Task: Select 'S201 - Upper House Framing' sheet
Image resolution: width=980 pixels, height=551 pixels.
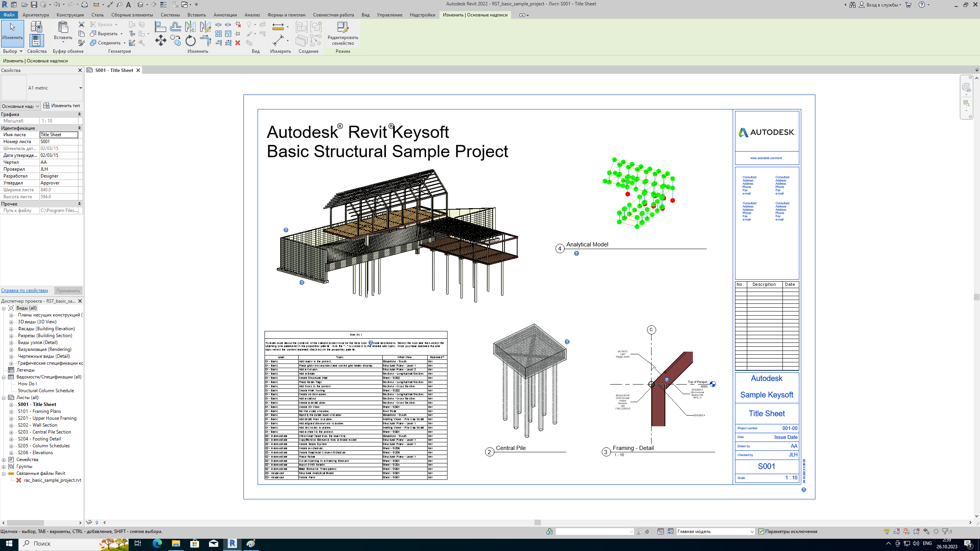Action: coord(47,418)
